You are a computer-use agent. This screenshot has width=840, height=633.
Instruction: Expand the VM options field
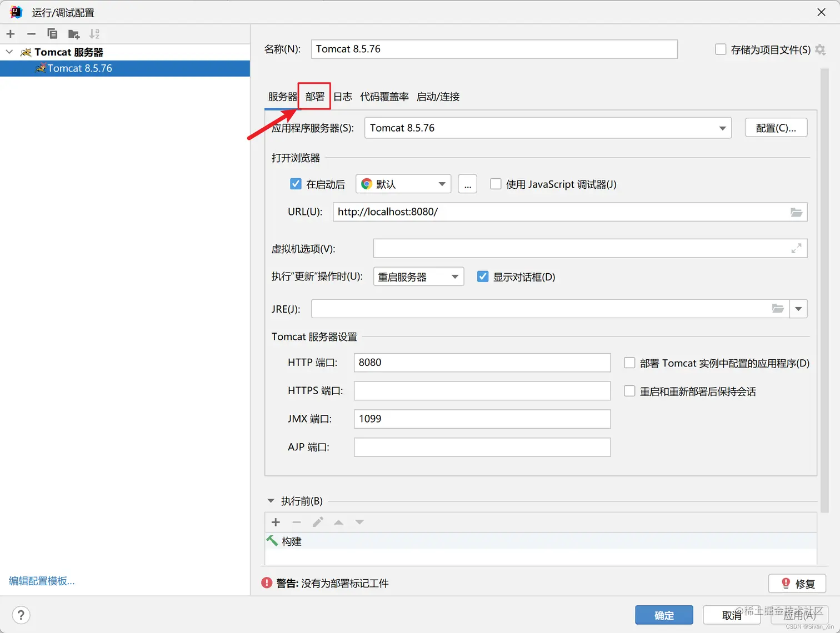pyautogui.click(x=796, y=248)
